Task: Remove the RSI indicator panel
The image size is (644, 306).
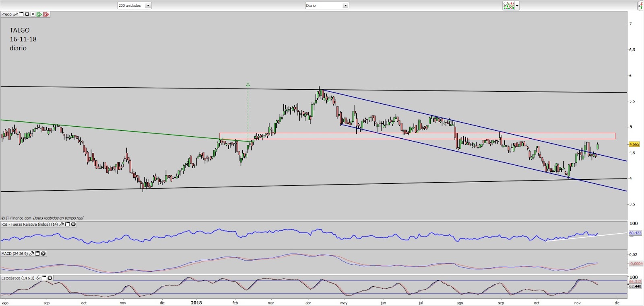Action: [x=73, y=224]
